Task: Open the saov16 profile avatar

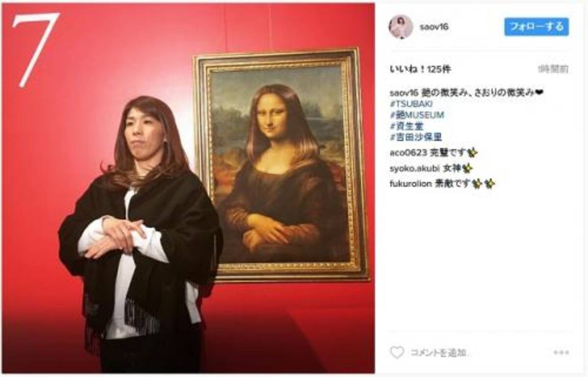Action: click(x=401, y=27)
